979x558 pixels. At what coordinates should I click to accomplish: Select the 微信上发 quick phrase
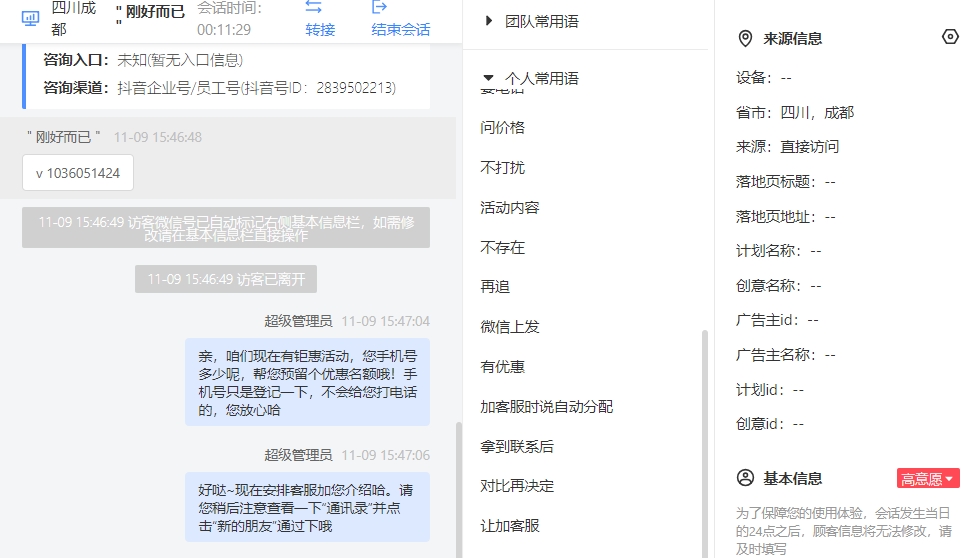tap(509, 326)
